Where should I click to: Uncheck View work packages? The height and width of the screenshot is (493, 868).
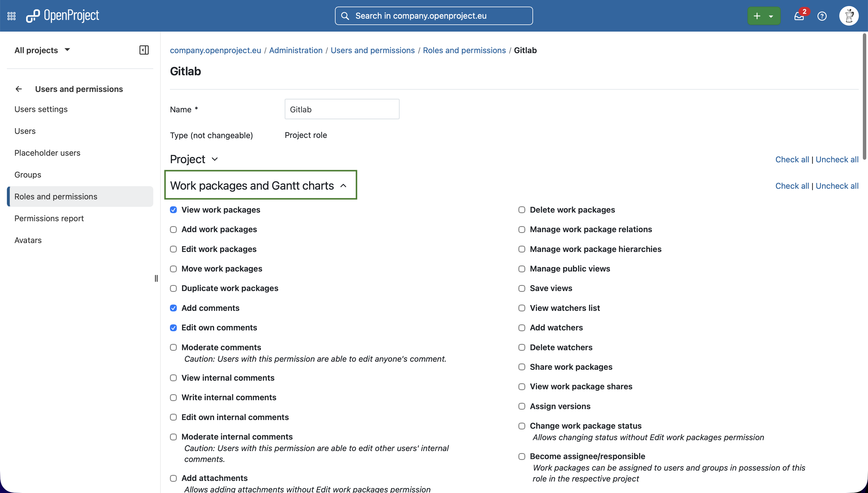[173, 210]
